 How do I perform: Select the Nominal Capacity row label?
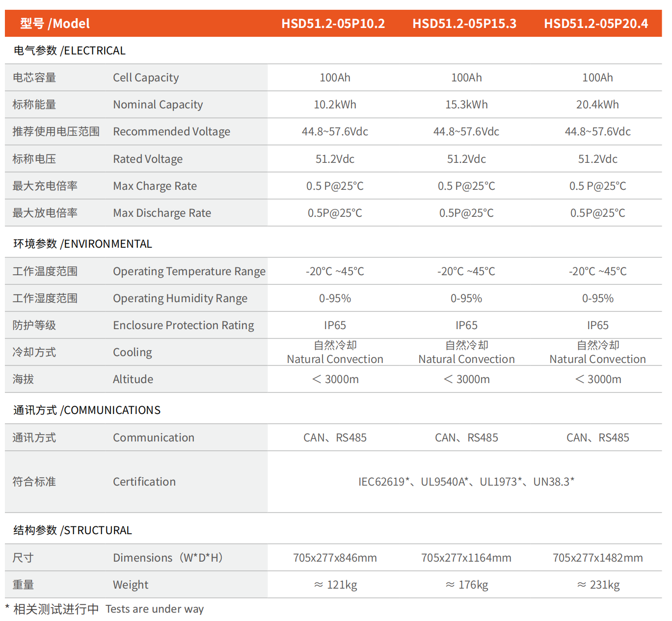pyautogui.click(x=158, y=104)
